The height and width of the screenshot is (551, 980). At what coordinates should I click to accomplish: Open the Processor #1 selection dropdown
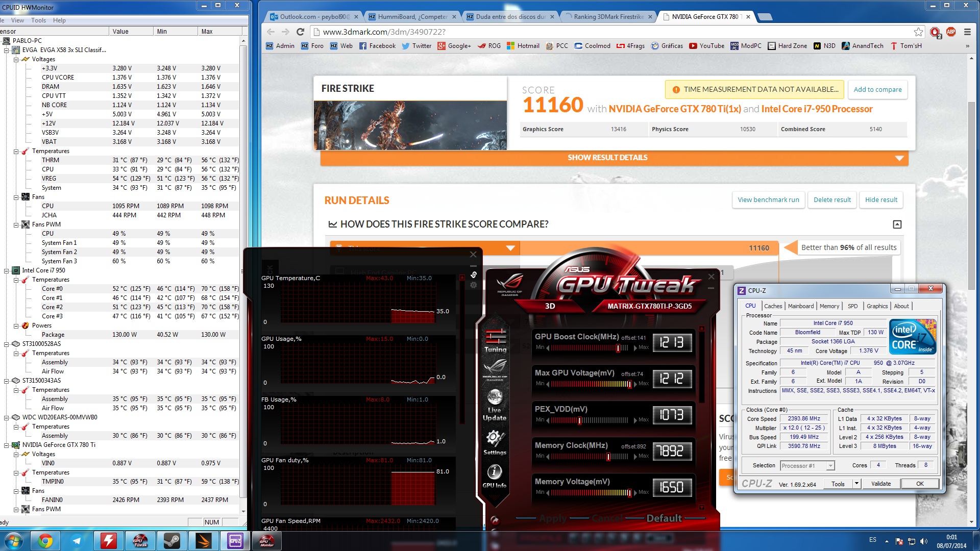pos(830,465)
